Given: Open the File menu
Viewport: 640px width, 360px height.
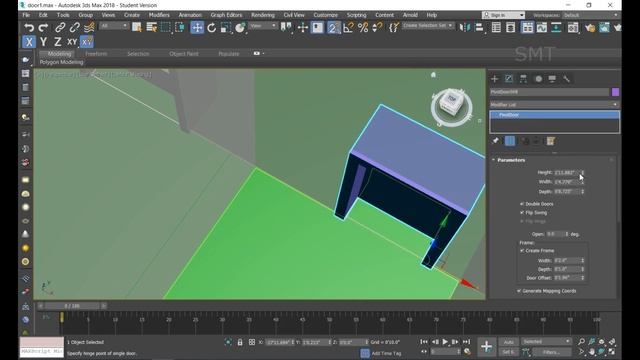Looking at the screenshot, I should 26,15.
